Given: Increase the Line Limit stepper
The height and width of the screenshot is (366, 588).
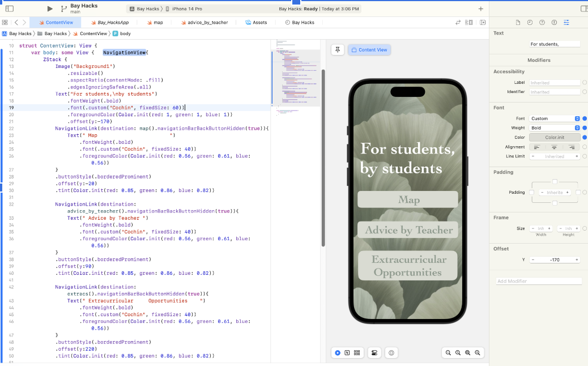Looking at the screenshot, I should [x=577, y=156].
